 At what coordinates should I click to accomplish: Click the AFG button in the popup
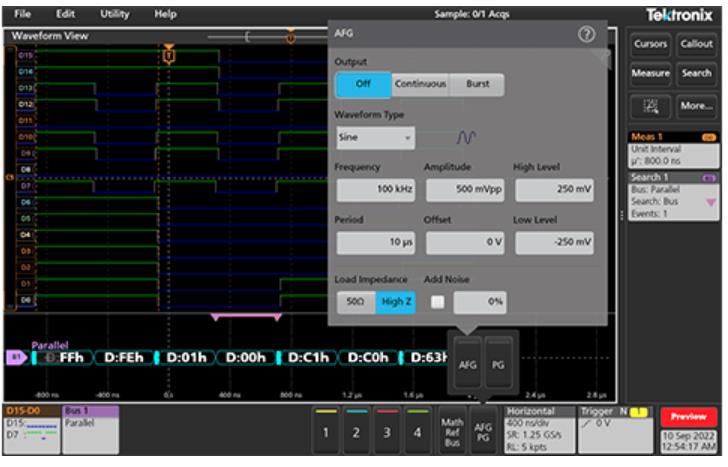(467, 365)
